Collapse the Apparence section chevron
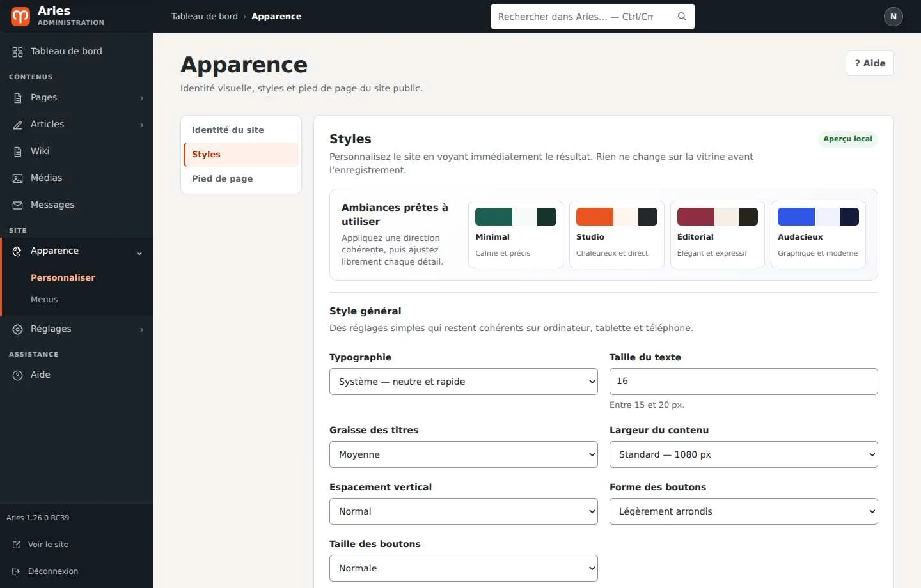The image size is (921, 588). click(x=139, y=253)
